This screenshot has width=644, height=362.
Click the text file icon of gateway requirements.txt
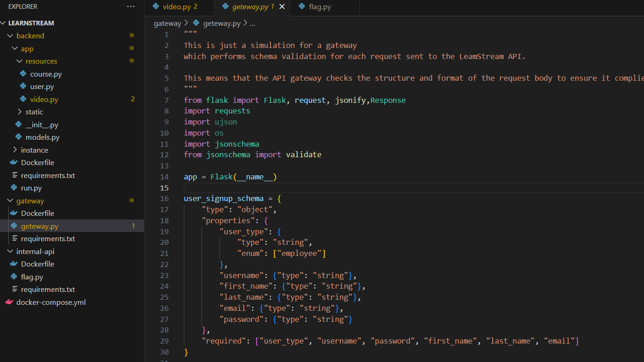click(x=15, y=238)
